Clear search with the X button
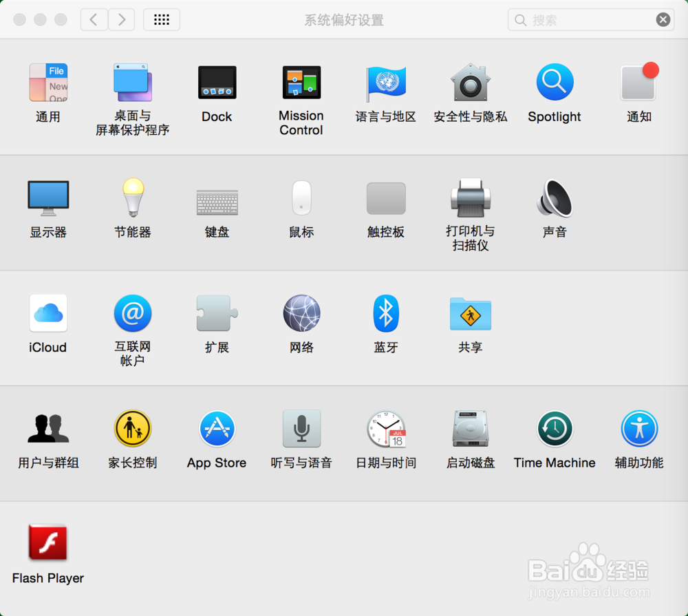The image size is (688, 616). 663,20
